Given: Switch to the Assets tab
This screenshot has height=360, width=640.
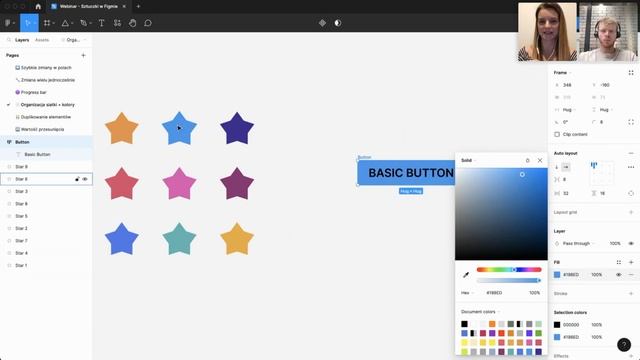Looking at the screenshot, I should [42, 40].
